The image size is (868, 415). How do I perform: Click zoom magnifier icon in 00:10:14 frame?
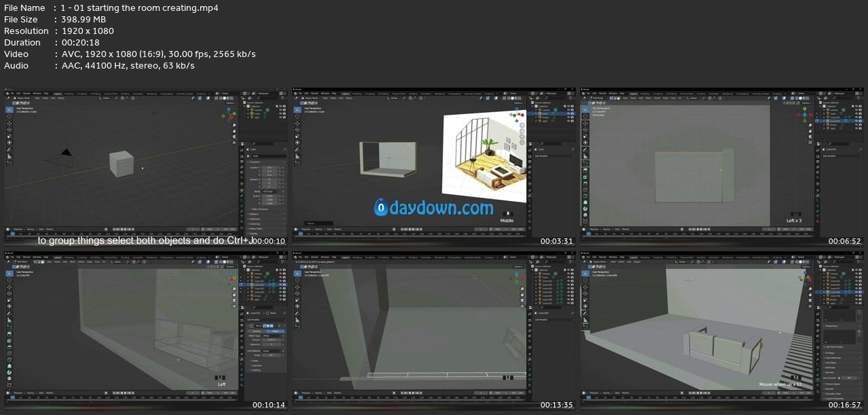(x=234, y=288)
